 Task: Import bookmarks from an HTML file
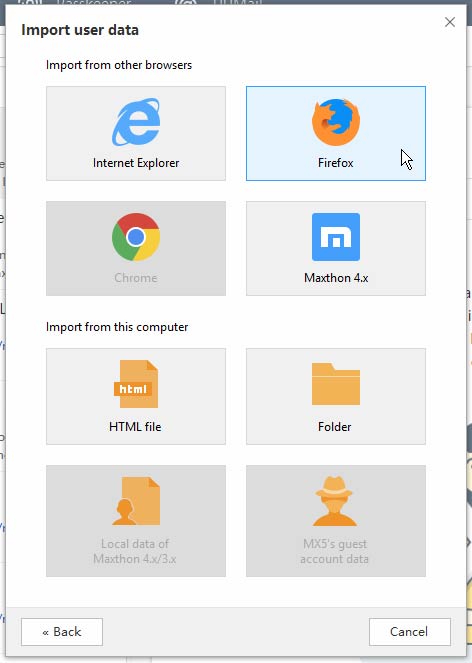point(136,397)
